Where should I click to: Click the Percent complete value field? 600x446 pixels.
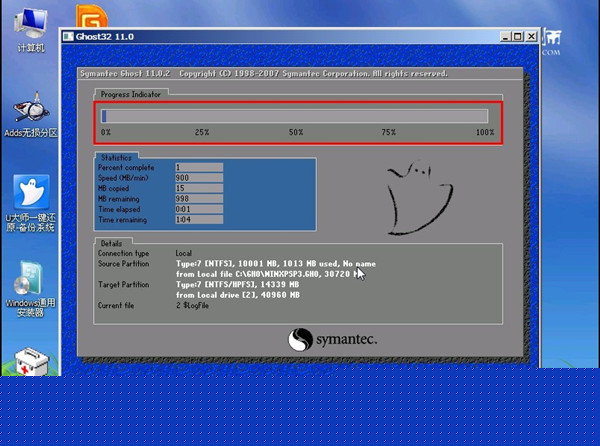point(199,167)
